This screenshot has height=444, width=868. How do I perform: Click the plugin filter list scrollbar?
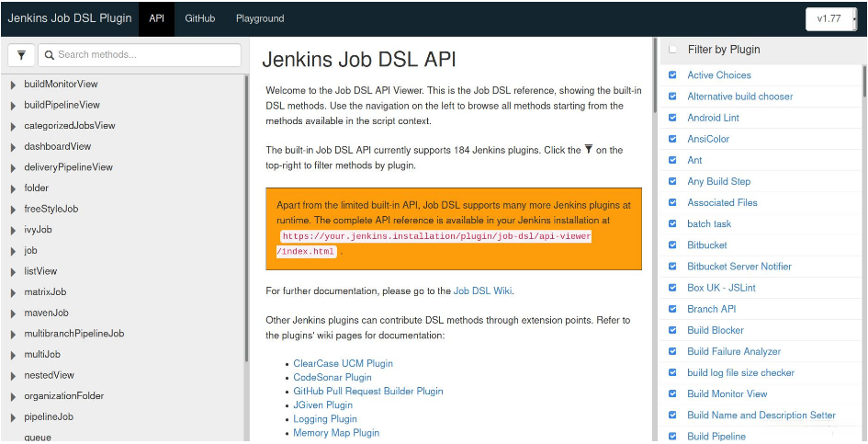click(864, 83)
